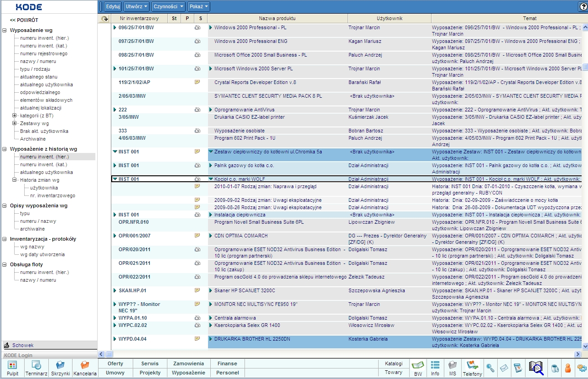Viewport: 588px width, 379px height.
Task: Collapse the Inwentaryzacja - protokóły section
Action: (5, 239)
